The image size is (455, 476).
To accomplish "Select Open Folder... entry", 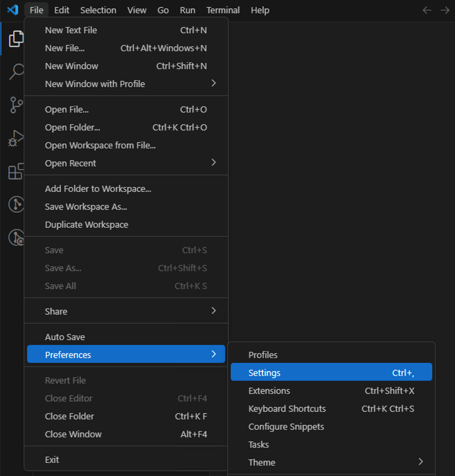I will pyautogui.click(x=126, y=128).
